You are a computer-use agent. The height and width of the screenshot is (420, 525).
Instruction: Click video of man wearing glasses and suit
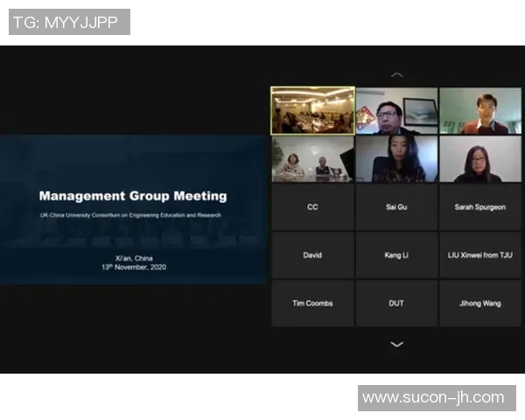click(x=395, y=110)
